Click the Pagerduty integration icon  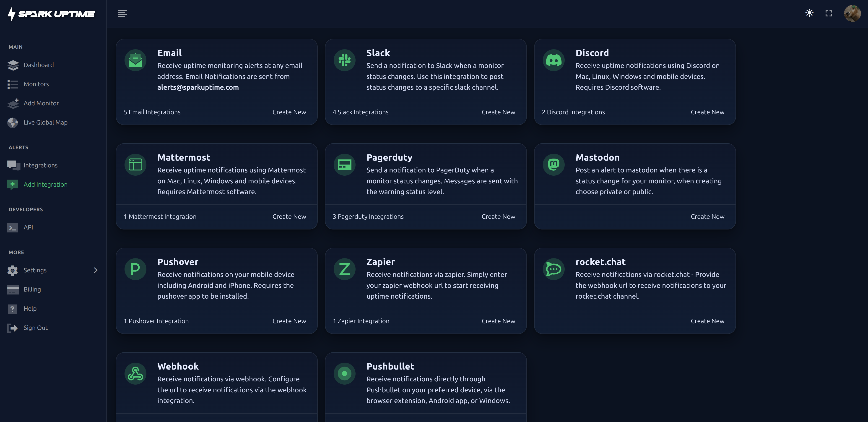point(344,165)
